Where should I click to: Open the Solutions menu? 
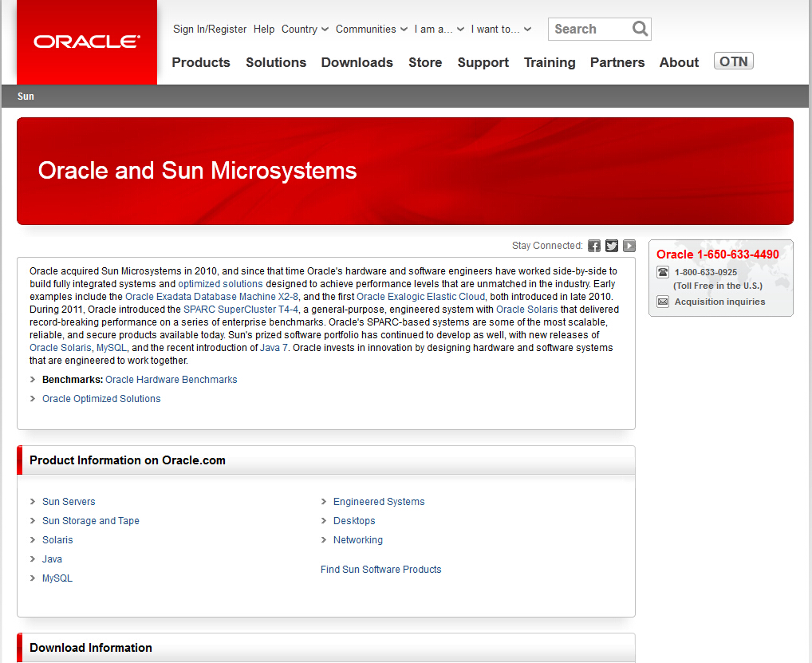(x=276, y=62)
